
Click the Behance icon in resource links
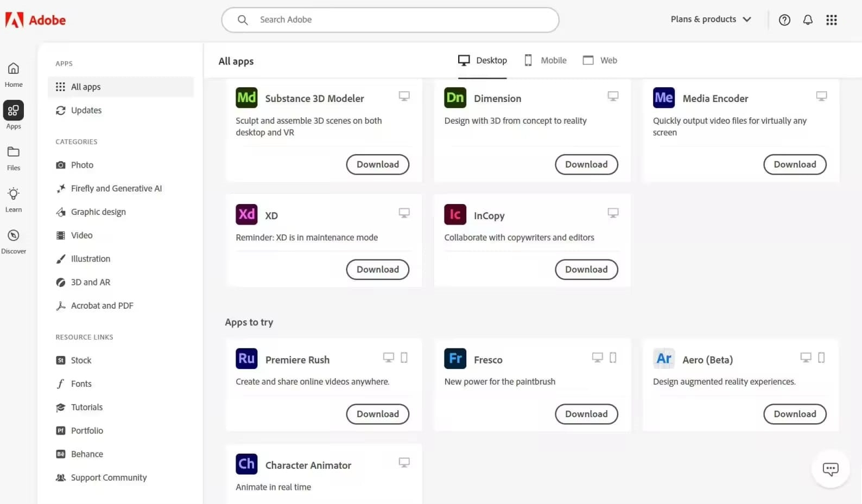coord(61,454)
